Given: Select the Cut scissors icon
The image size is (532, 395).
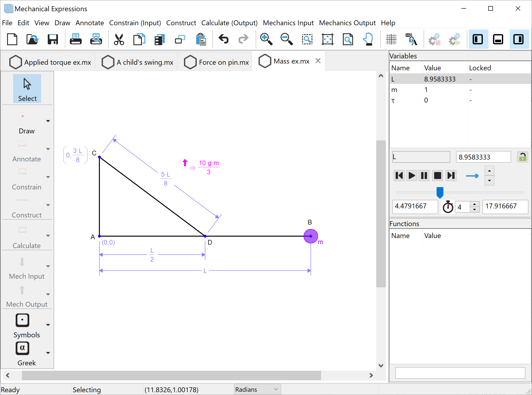Looking at the screenshot, I should [x=119, y=39].
